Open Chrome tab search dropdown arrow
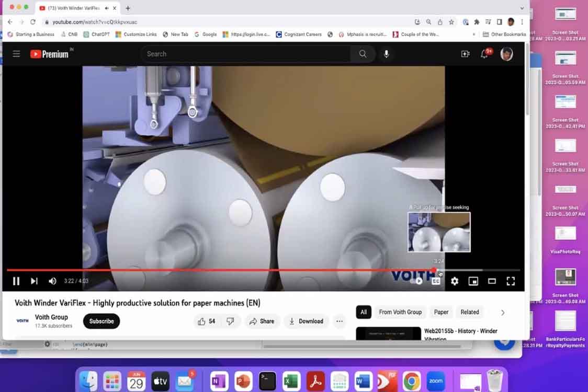Screen dimensions: 588x392 pos(522,8)
